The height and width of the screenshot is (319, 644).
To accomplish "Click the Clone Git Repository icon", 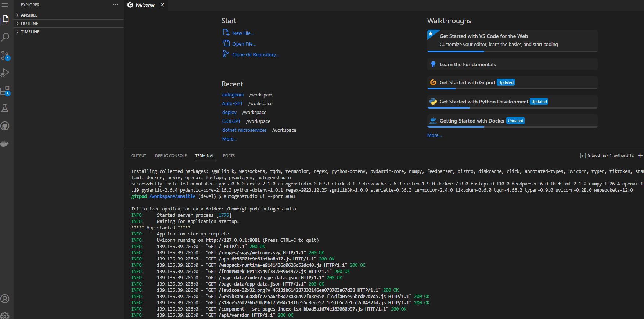I will point(226,54).
